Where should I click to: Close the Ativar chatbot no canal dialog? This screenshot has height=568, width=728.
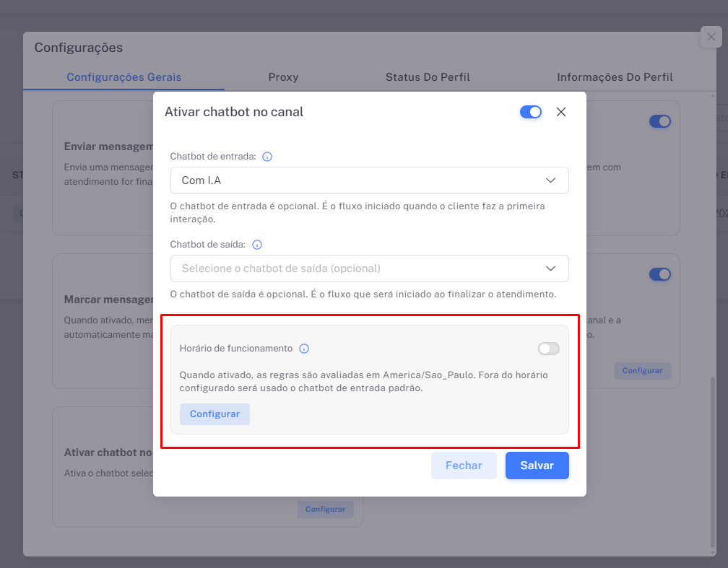[561, 112]
